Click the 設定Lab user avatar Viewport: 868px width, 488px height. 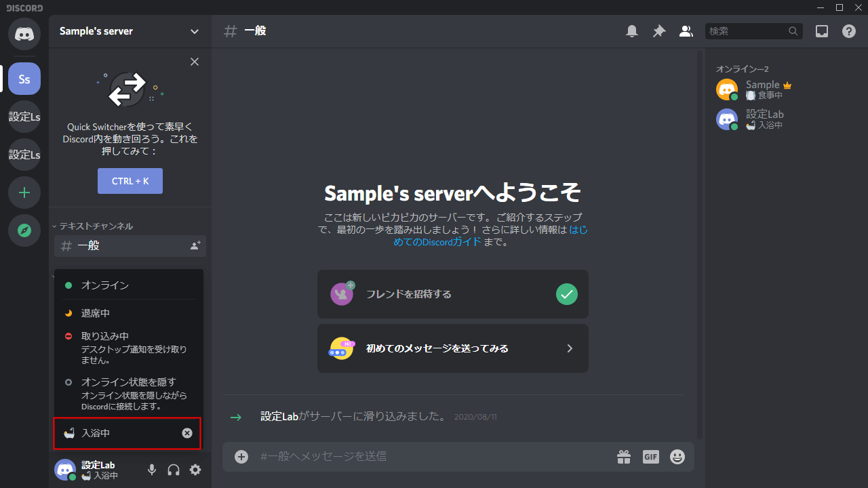65,470
